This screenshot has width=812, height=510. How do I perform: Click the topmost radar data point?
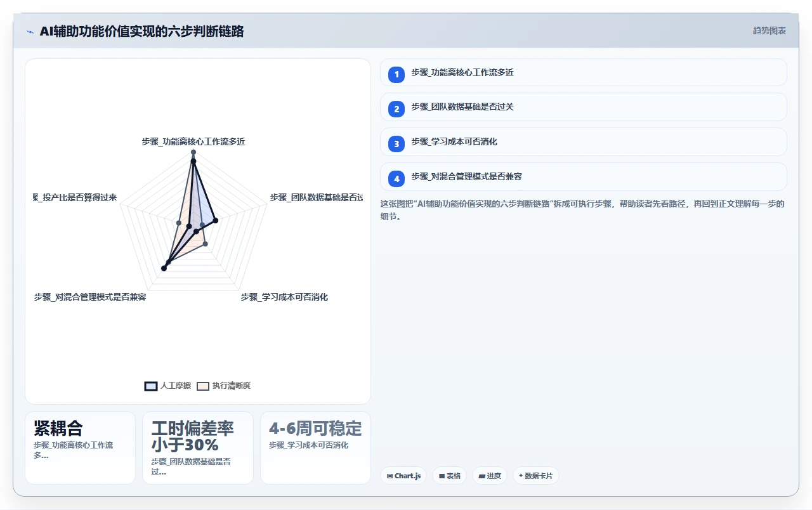tap(193, 152)
